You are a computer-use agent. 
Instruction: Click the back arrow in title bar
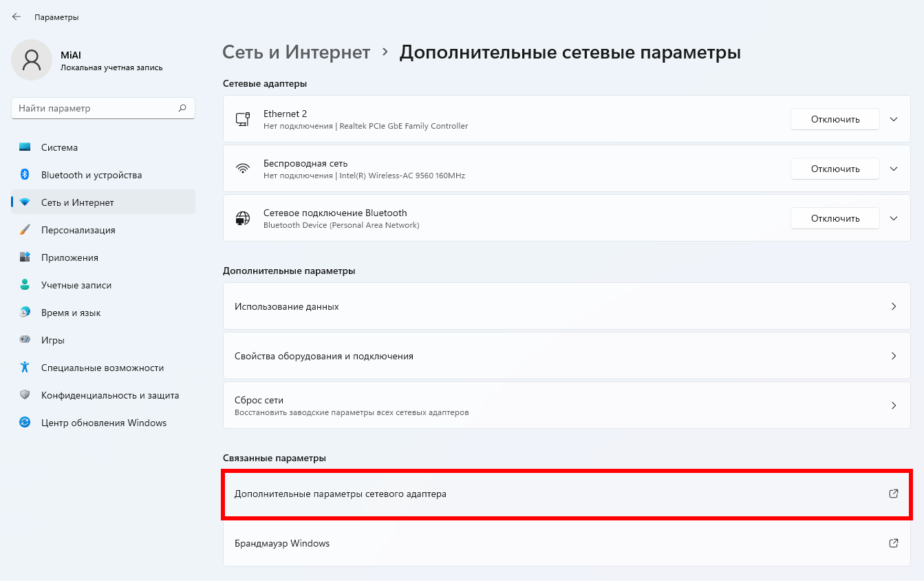(17, 17)
